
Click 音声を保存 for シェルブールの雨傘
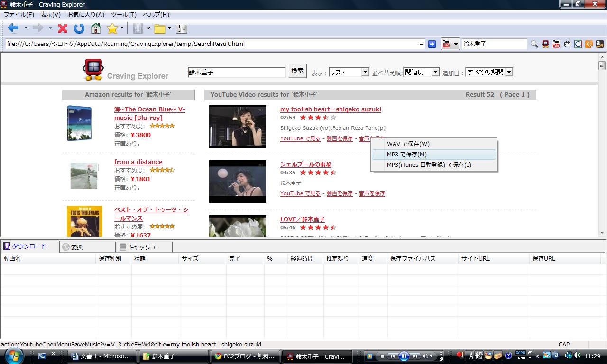pos(372,193)
